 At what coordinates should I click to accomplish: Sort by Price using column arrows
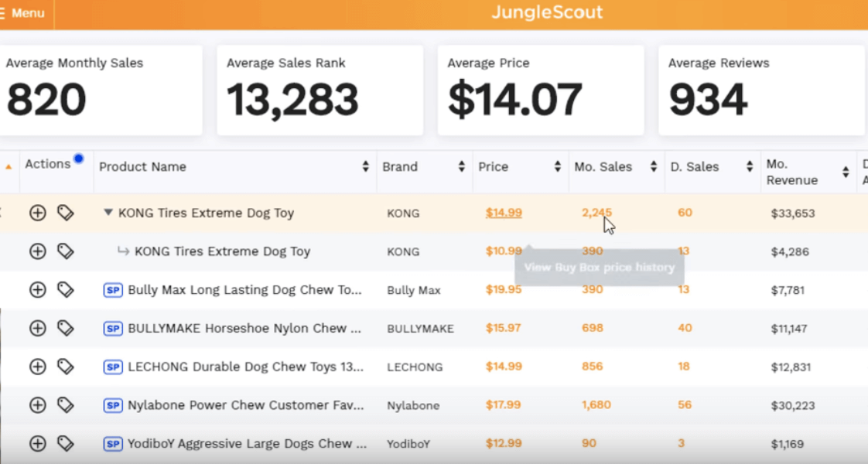[558, 166]
